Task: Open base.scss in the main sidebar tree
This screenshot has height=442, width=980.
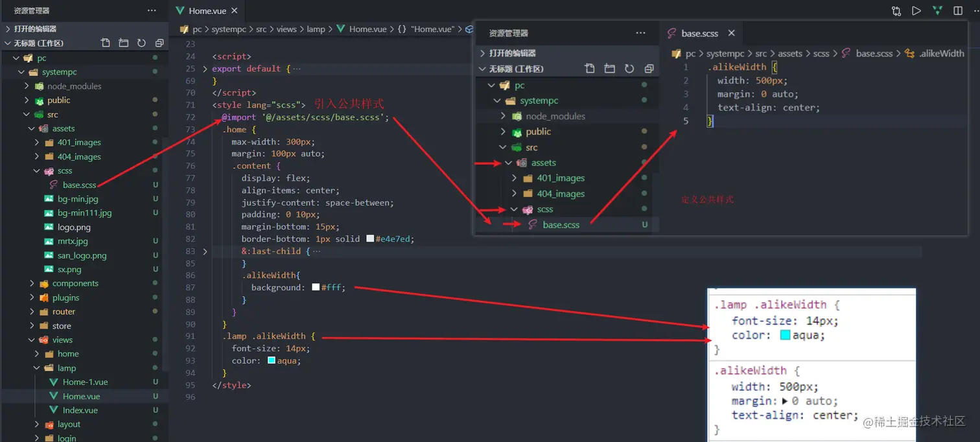Action: (79, 185)
